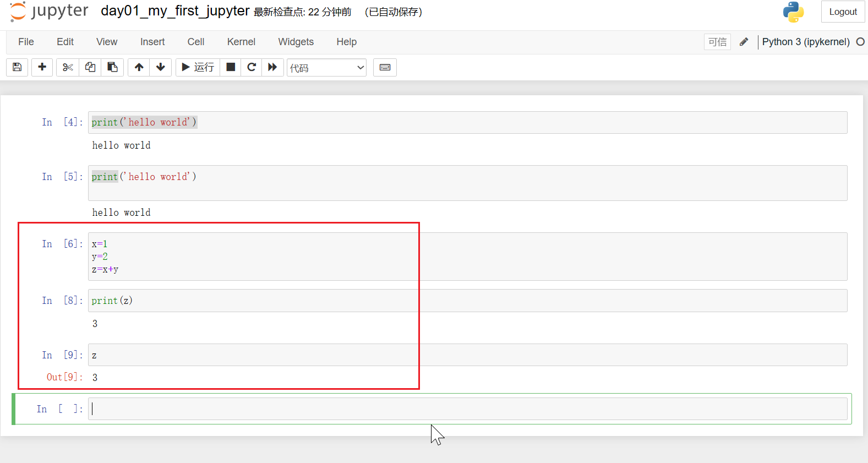
Task: Open the Cell menu
Action: pyautogui.click(x=196, y=42)
